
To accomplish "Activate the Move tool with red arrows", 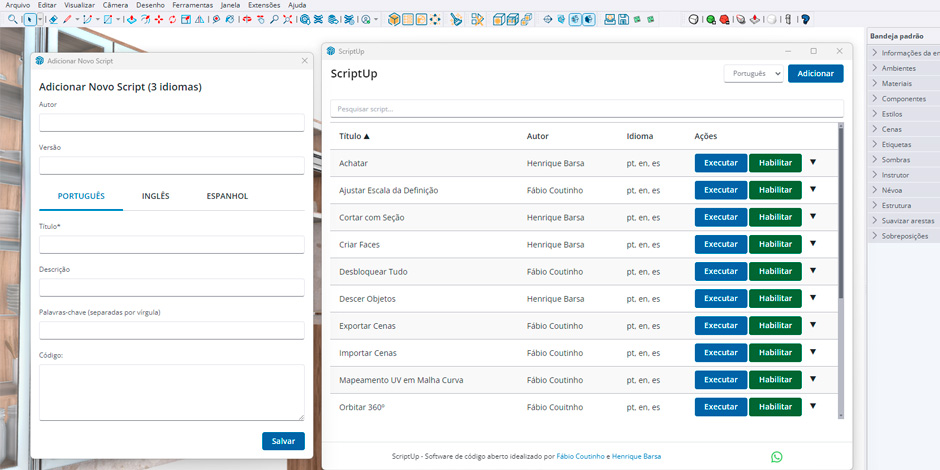I will click(x=159, y=19).
